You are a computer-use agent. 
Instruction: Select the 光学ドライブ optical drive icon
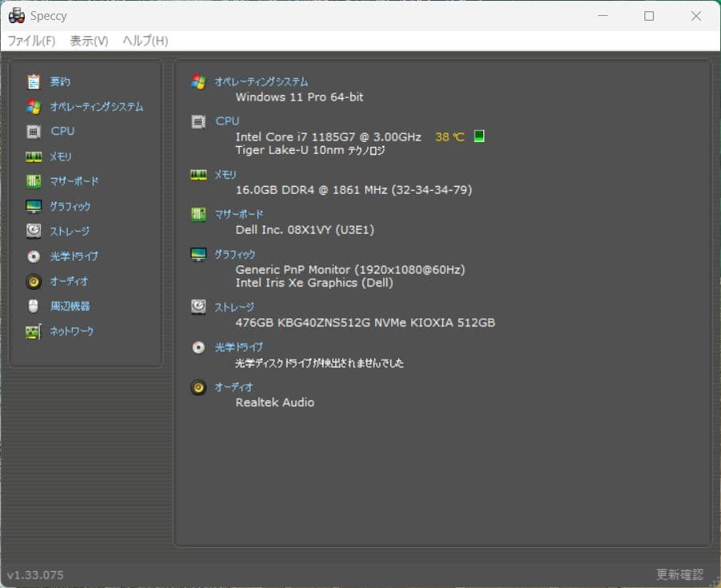[x=32, y=256]
